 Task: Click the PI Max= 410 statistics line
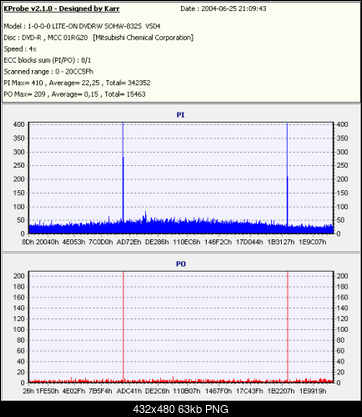coord(77,83)
